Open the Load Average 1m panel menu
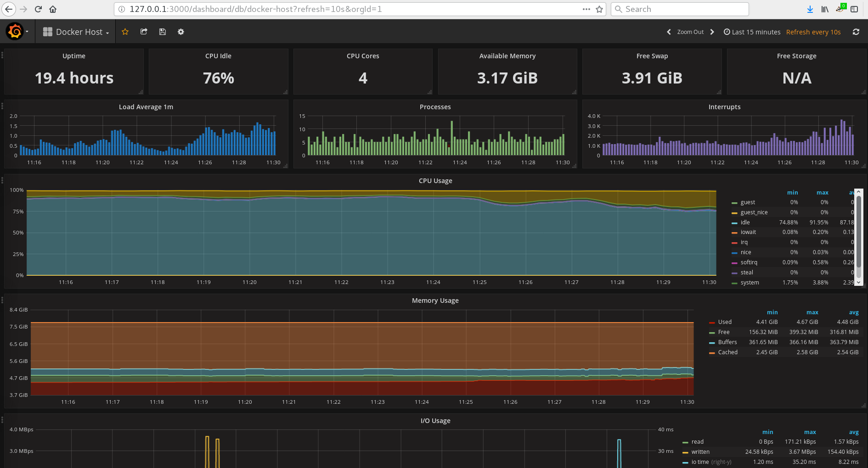868x468 pixels. click(146, 107)
